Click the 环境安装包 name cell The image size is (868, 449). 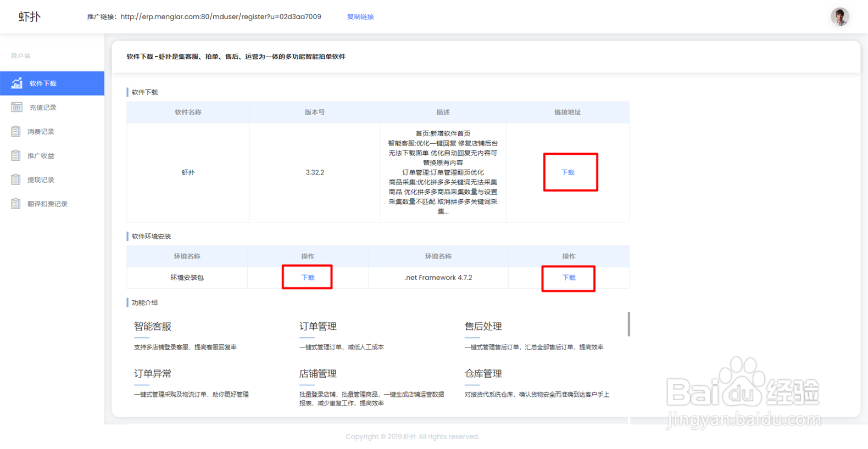187,278
